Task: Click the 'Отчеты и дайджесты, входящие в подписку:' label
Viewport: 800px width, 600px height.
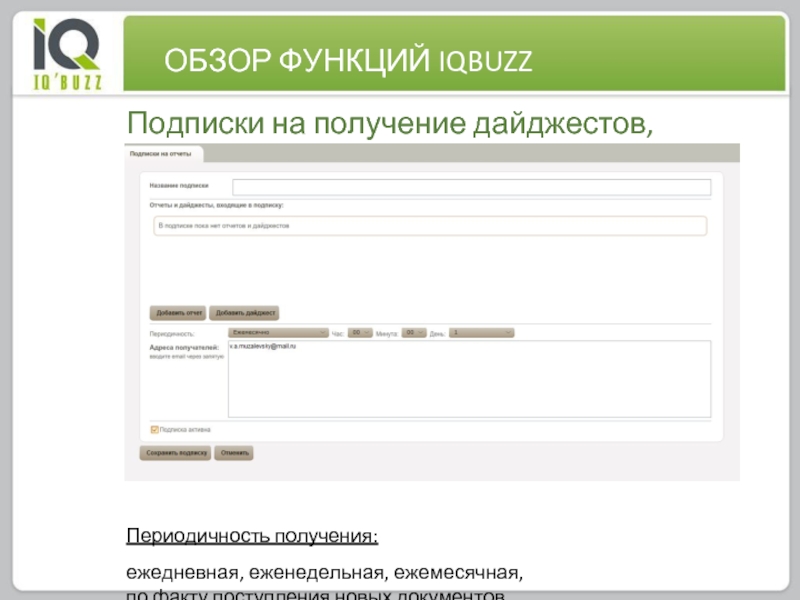Action: [216, 205]
